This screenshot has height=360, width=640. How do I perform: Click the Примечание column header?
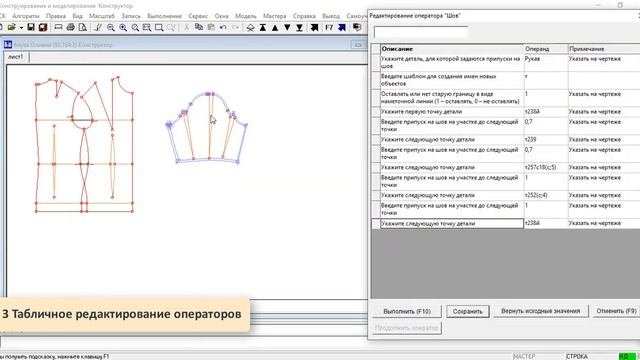[x=604, y=49]
